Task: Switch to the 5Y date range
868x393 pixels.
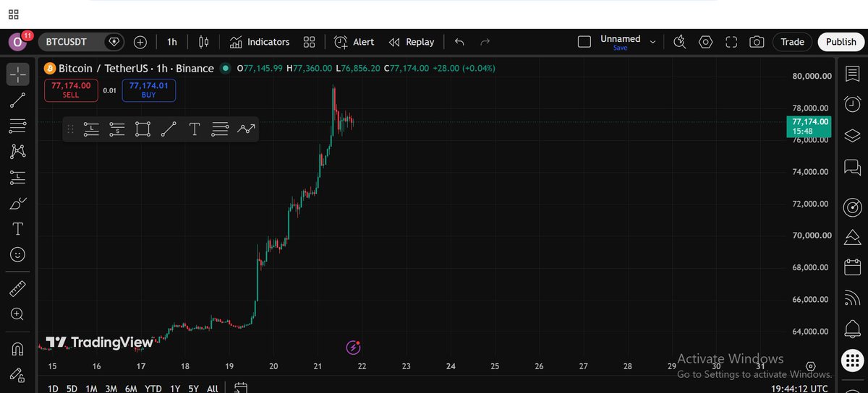Action: click(x=193, y=389)
